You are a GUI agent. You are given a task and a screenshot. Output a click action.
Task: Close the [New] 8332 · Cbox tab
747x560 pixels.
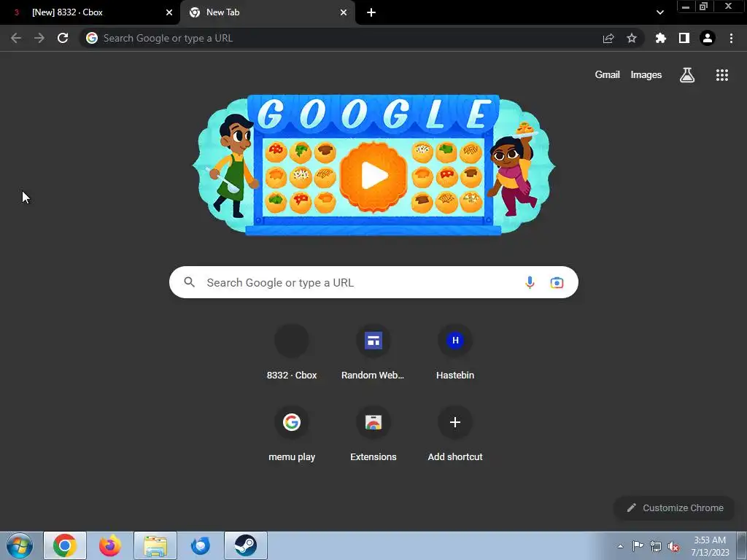point(169,13)
